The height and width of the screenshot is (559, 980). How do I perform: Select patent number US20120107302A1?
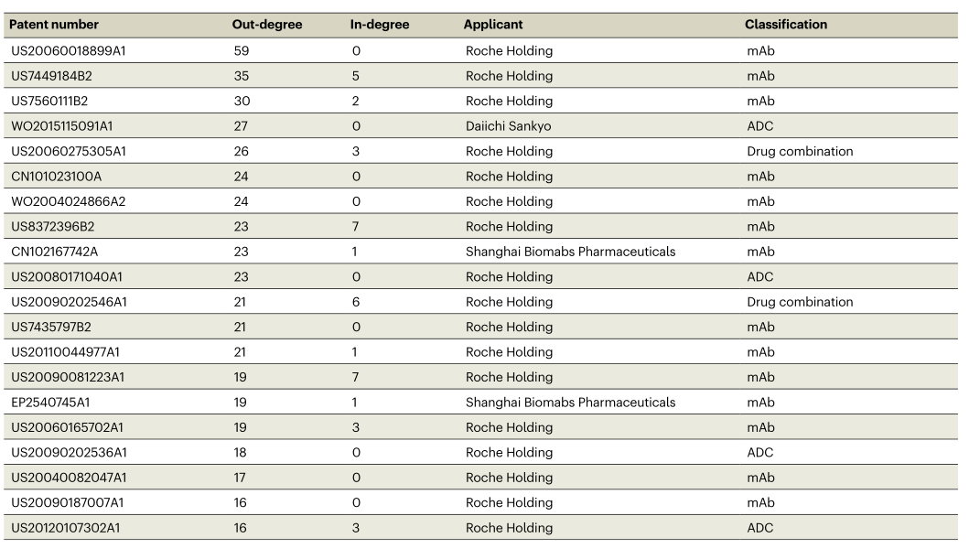pyautogui.click(x=68, y=528)
